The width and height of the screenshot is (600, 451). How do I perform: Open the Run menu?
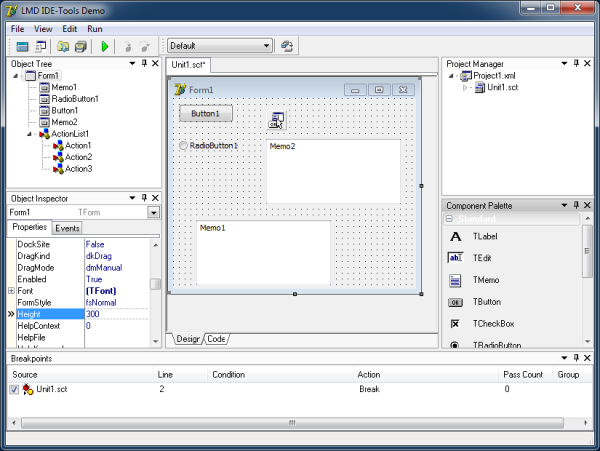(x=95, y=29)
